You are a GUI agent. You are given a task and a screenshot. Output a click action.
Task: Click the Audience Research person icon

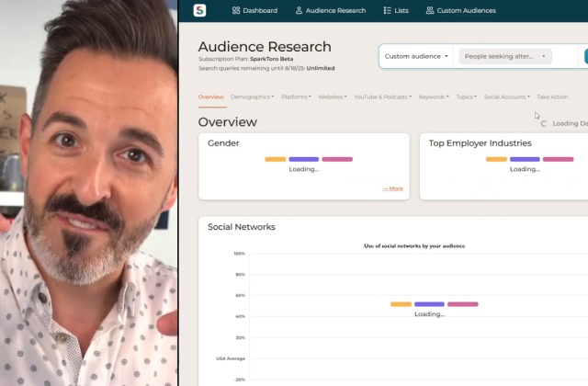299,10
